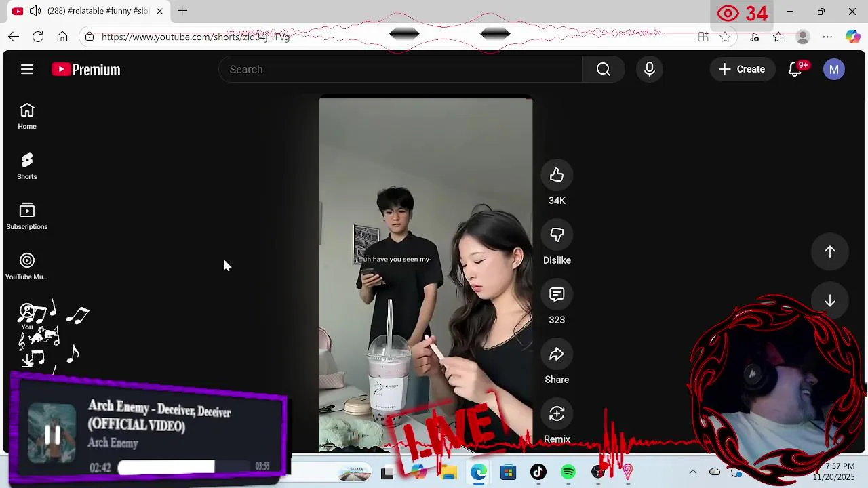Remix this Short

(557, 414)
